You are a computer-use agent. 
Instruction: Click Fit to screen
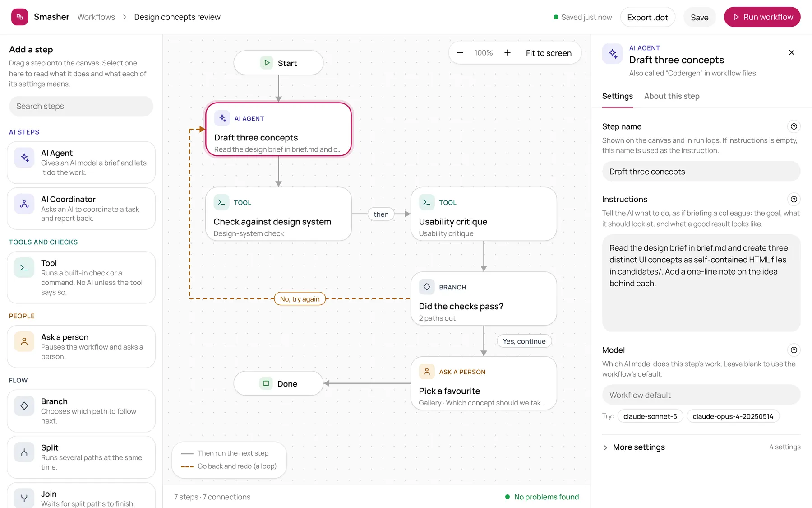[x=549, y=53]
